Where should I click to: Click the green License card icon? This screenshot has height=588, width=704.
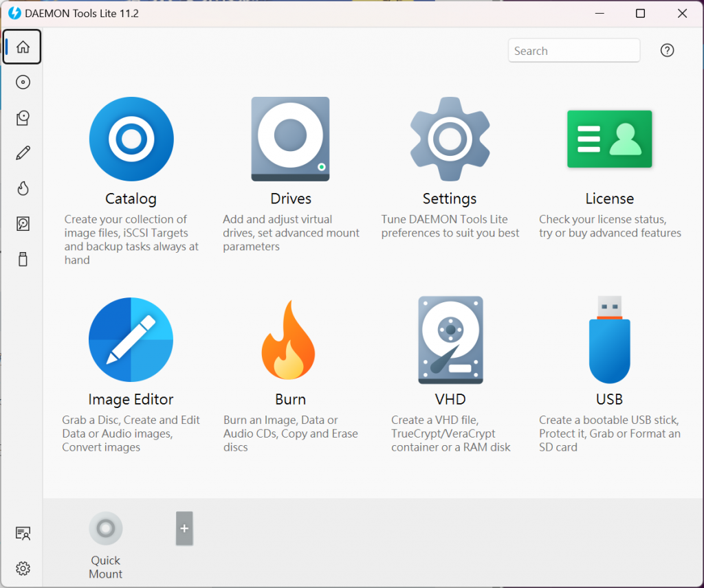[609, 139]
